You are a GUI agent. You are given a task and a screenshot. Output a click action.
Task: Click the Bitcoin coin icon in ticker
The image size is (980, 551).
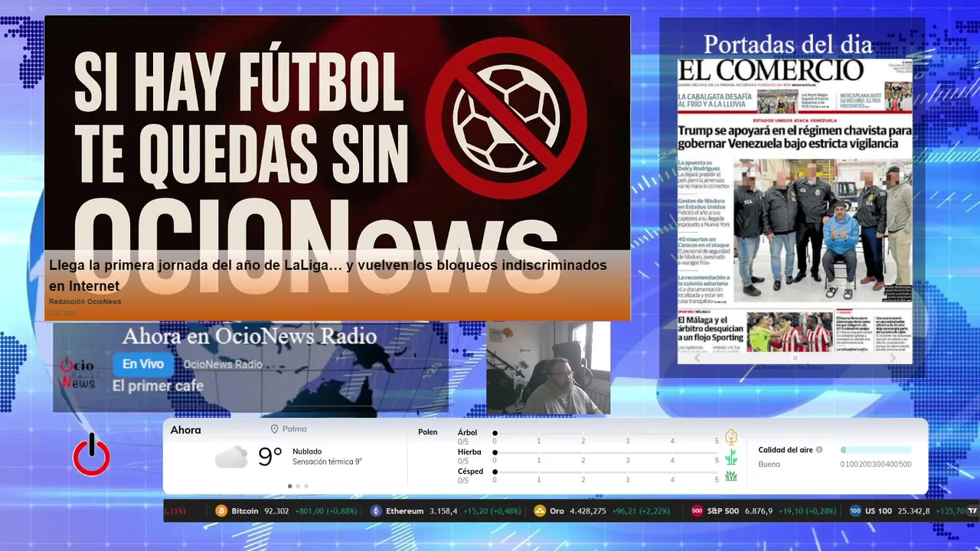[x=222, y=510]
